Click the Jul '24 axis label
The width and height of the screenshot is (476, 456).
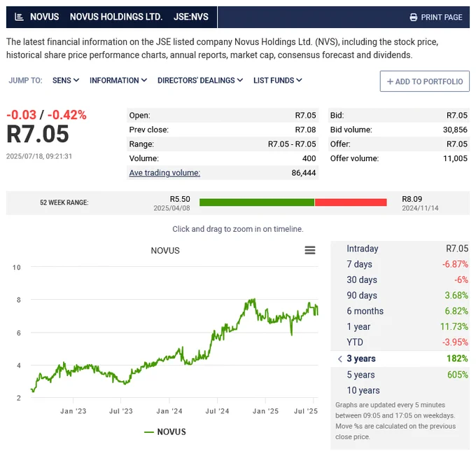coord(218,411)
